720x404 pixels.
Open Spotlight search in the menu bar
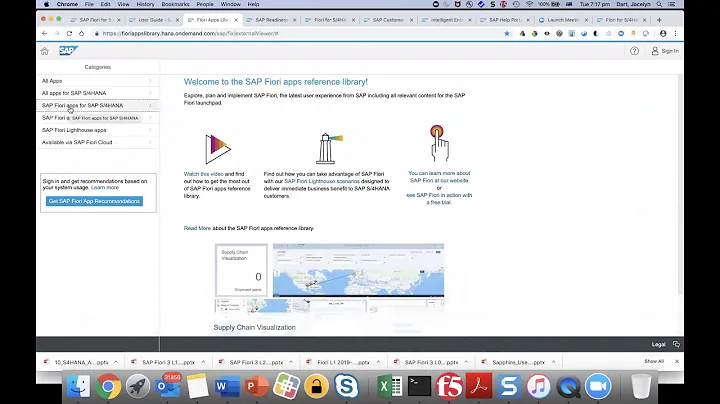tap(659, 4)
